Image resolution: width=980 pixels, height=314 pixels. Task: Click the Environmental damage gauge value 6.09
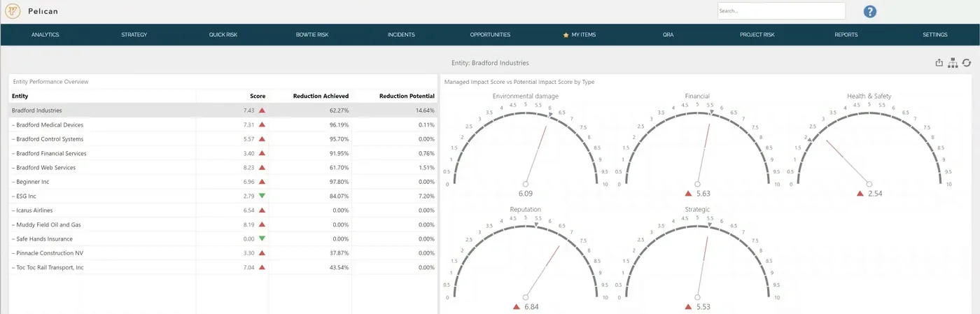(526, 194)
